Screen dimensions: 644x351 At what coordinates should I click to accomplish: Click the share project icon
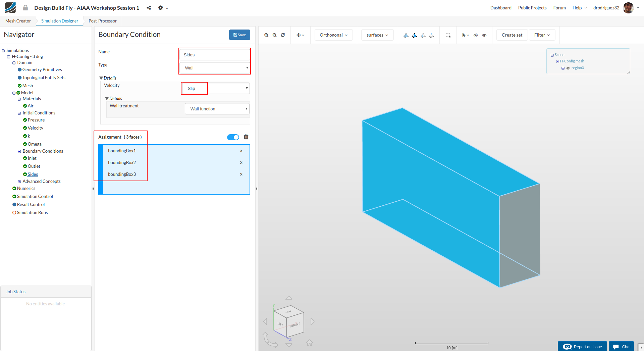coord(149,8)
